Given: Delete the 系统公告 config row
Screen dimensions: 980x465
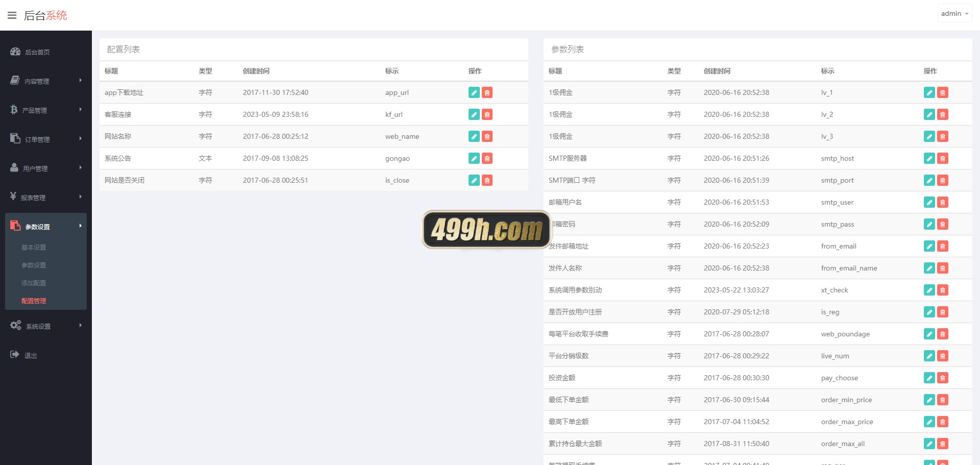Looking at the screenshot, I should pos(487,158).
